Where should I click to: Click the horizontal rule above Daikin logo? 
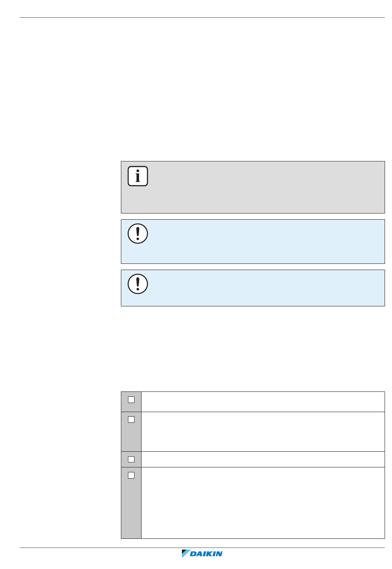click(x=202, y=548)
